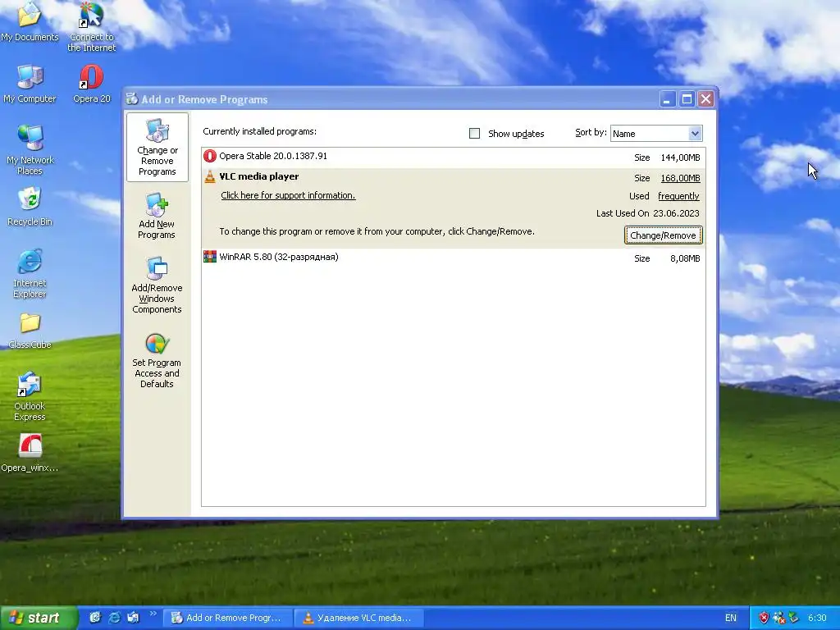Click red security shield tray icon

tap(764, 618)
